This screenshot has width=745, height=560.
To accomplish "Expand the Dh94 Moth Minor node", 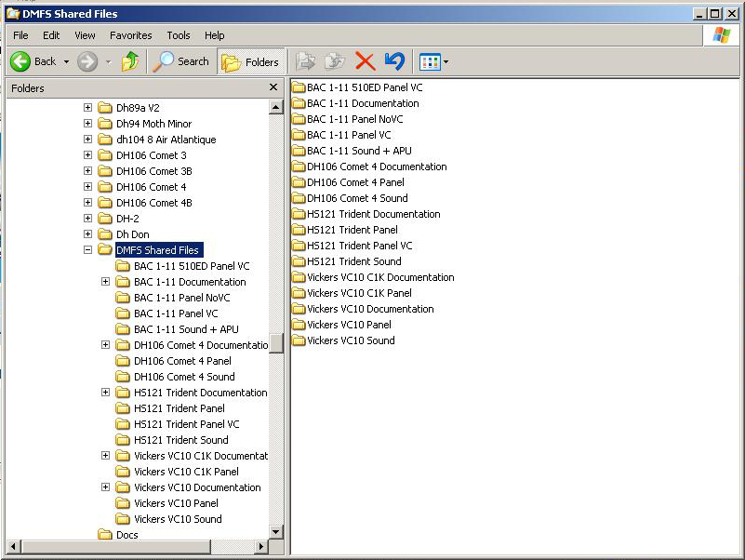I will 88,123.
